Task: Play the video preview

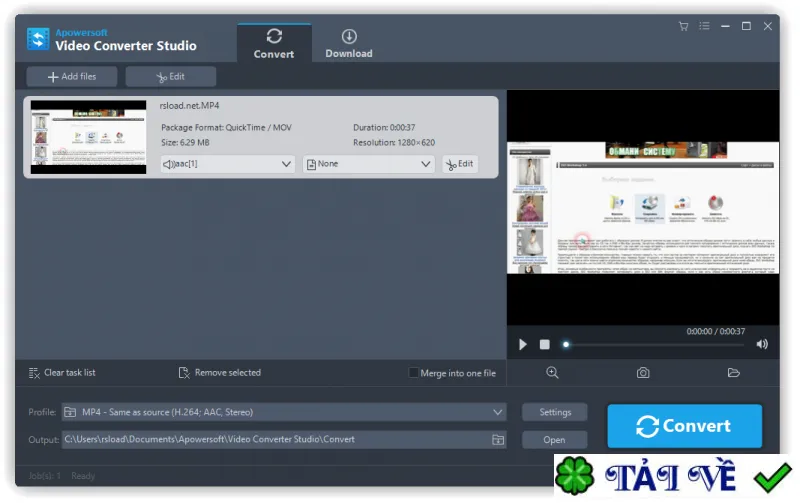Action: [x=522, y=345]
